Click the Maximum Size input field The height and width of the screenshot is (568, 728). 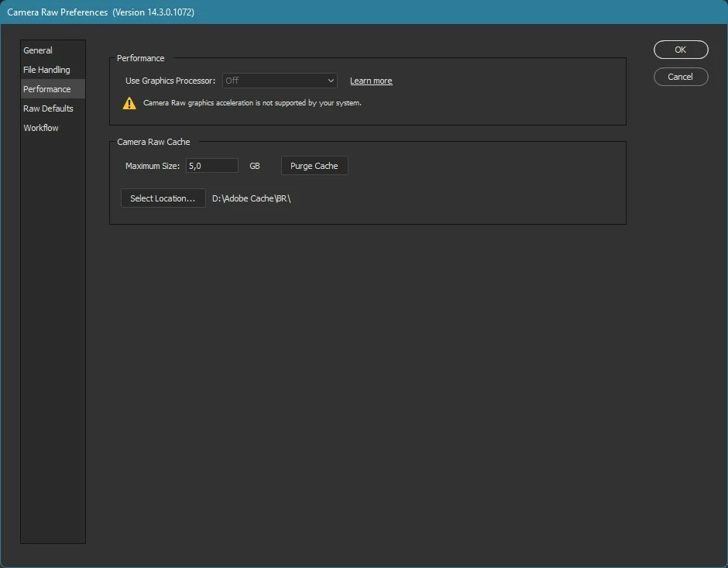(x=211, y=166)
